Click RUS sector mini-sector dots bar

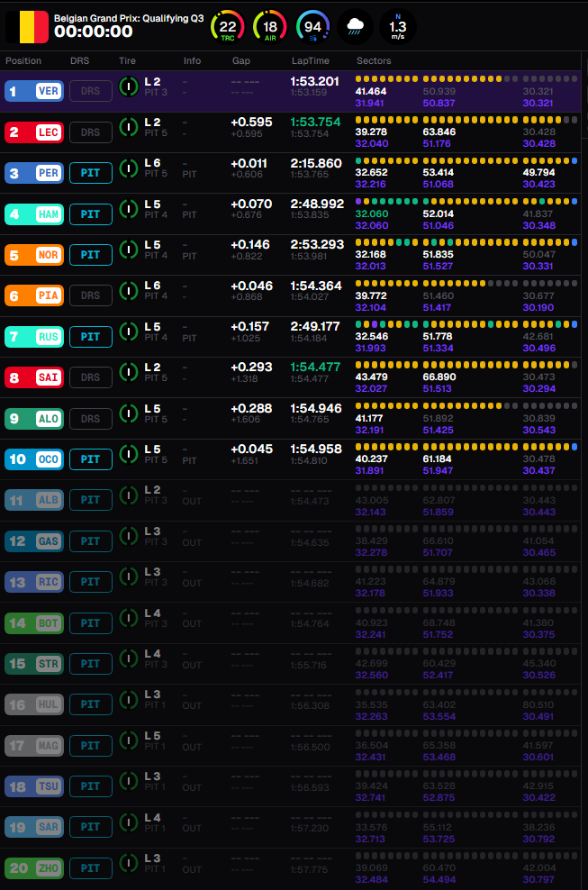[x=466, y=324]
